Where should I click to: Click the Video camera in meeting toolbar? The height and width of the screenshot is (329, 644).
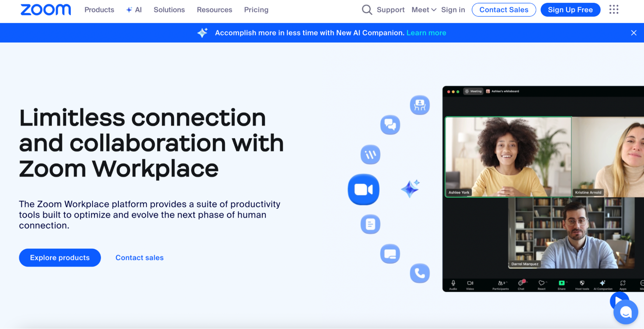(x=470, y=285)
